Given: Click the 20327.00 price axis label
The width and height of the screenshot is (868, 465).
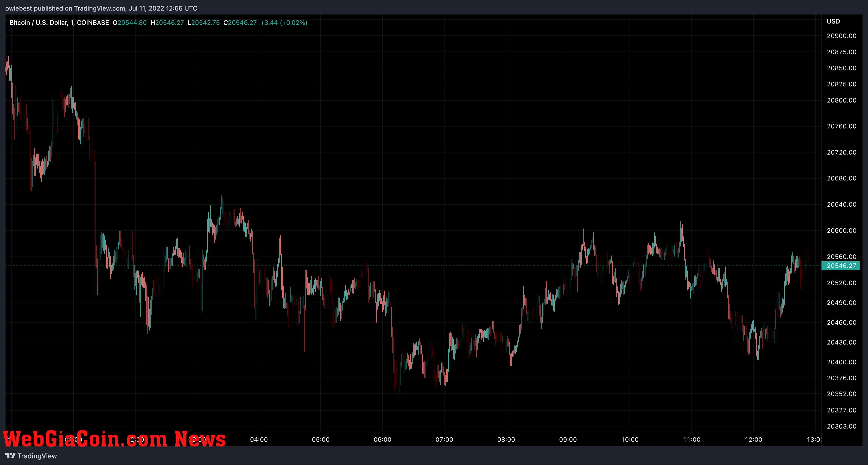Looking at the screenshot, I should [841, 410].
